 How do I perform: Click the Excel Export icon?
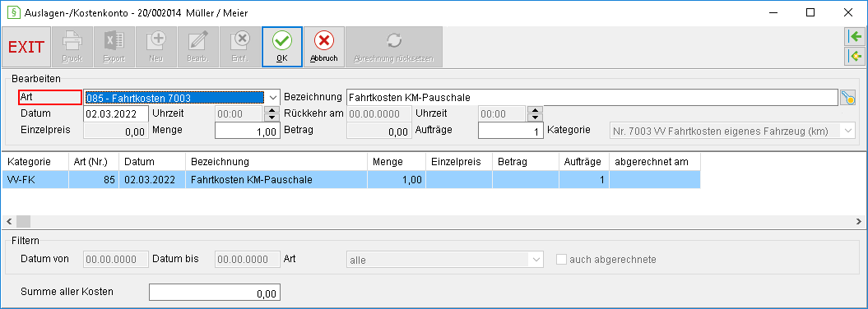[114, 47]
